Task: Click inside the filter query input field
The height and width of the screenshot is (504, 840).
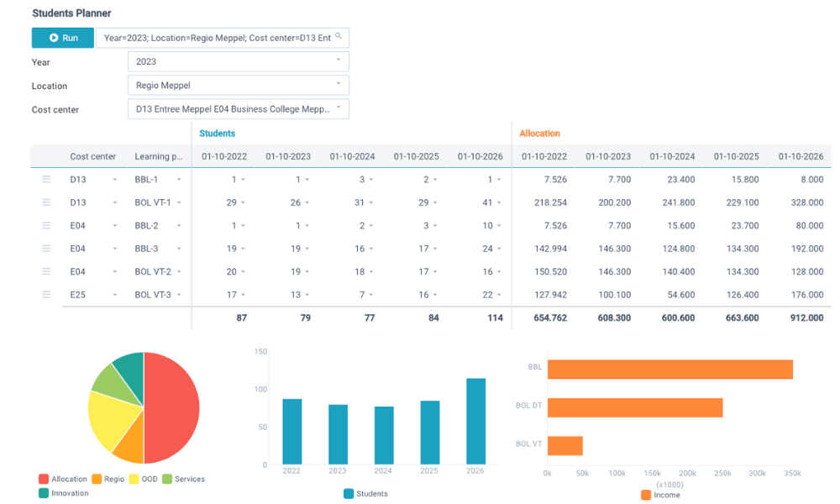Action: 218,37
